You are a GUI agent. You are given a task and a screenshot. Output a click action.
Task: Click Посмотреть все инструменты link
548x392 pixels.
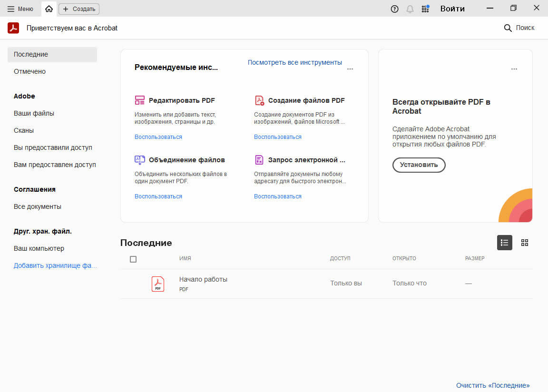pos(294,62)
